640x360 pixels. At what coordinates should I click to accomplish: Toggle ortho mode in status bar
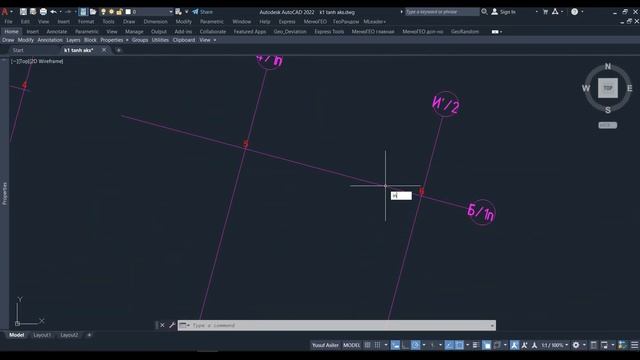coord(405,345)
